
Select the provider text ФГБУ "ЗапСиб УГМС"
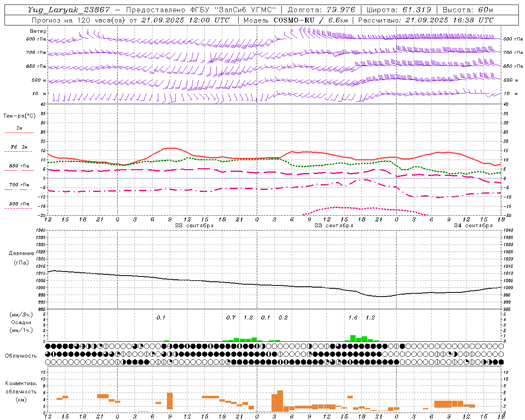click(233, 10)
